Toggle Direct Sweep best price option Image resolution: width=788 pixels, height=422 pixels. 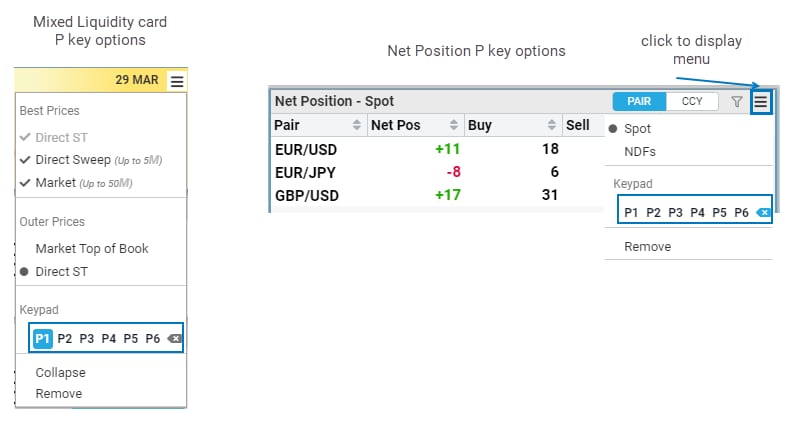[x=84, y=160]
